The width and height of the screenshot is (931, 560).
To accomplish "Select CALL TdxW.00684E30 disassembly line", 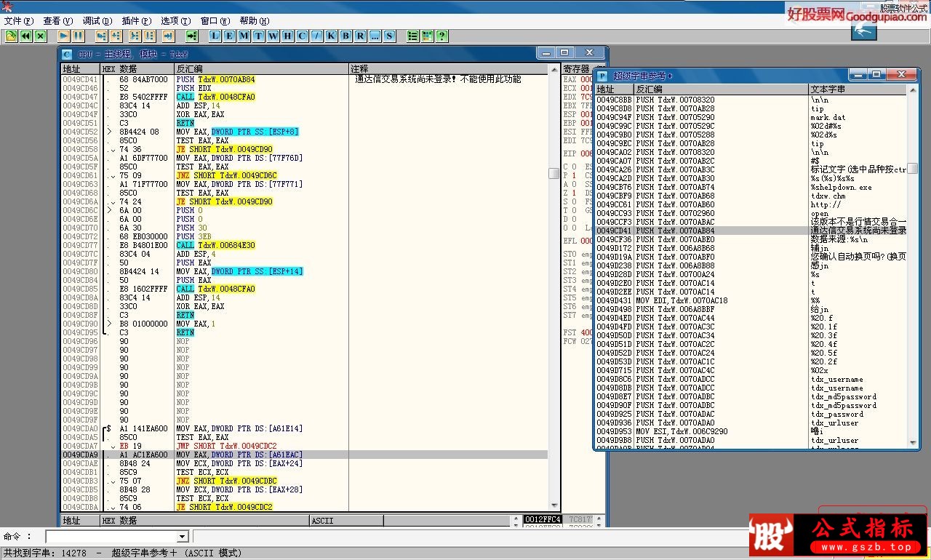I will click(305, 245).
